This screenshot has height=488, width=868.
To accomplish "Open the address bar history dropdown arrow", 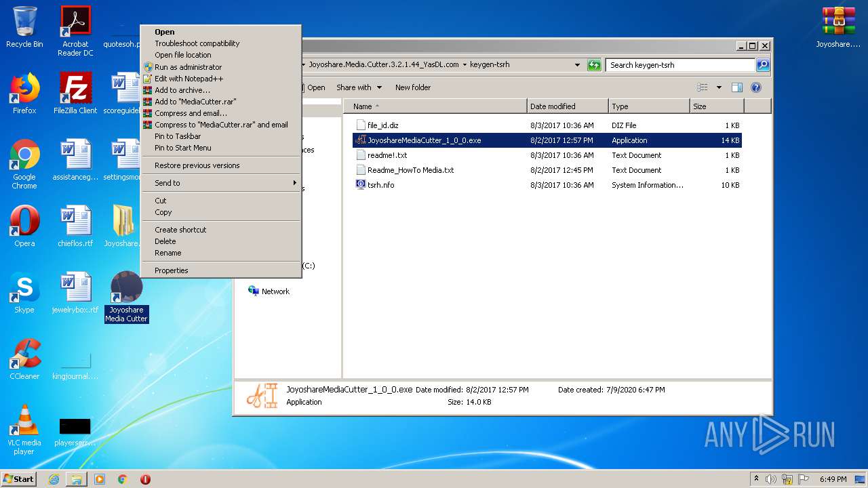I will (x=577, y=65).
